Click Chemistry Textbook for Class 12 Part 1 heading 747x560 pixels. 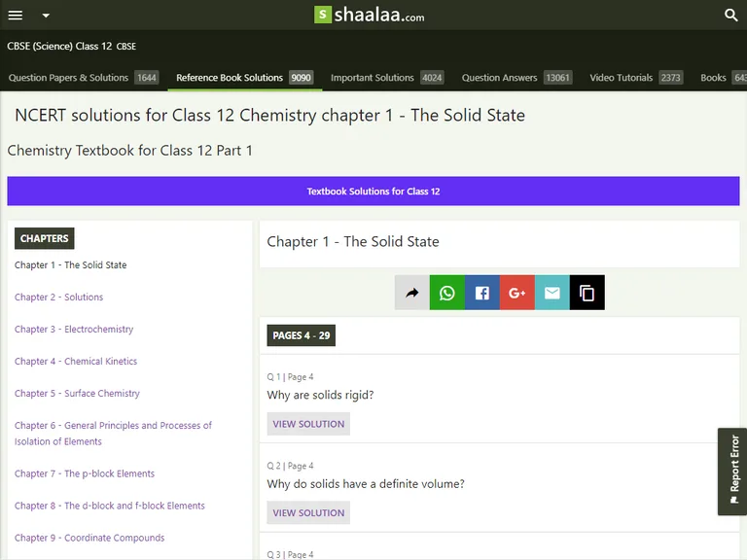(129, 151)
